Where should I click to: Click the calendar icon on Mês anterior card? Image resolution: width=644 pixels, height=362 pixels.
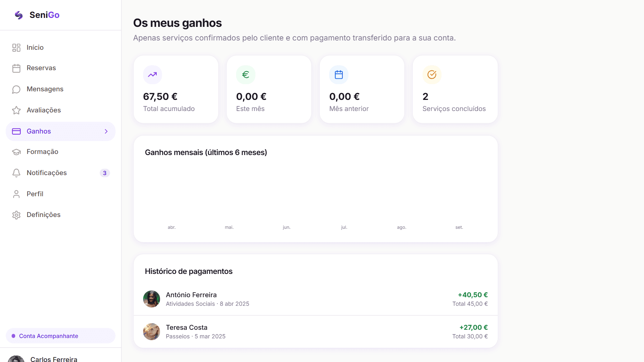pos(339,74)
